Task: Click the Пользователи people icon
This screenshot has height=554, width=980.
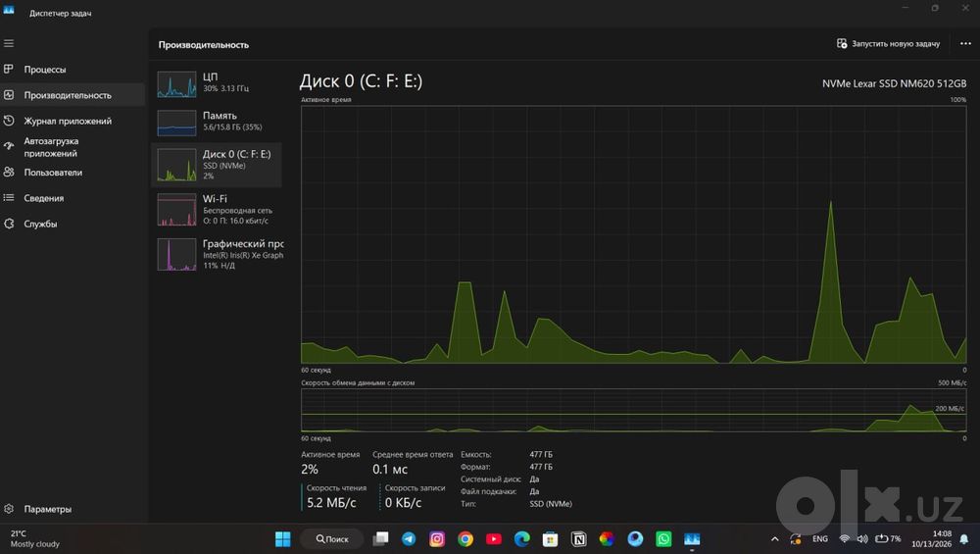Action: coord(9,172)
